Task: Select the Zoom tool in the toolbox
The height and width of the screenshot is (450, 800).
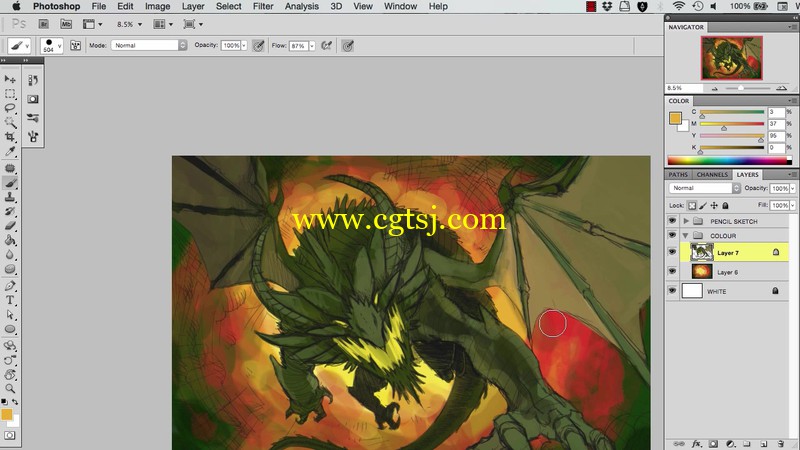Action: coord(10,389)
